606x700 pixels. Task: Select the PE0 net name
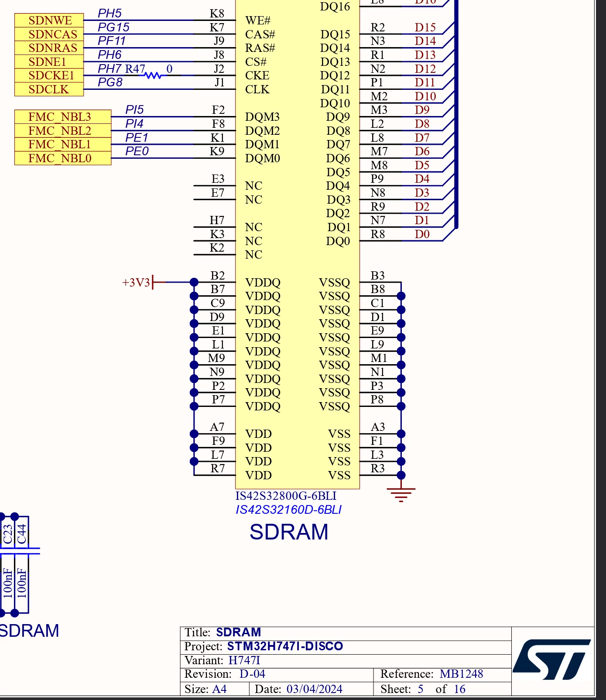(x=137, y=151)
